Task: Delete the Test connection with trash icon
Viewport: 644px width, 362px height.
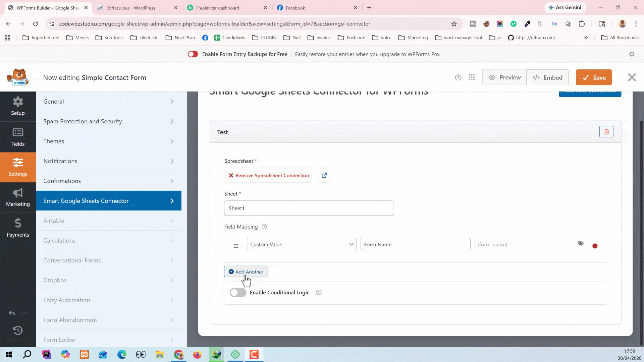Action: (x=606, y=132)
